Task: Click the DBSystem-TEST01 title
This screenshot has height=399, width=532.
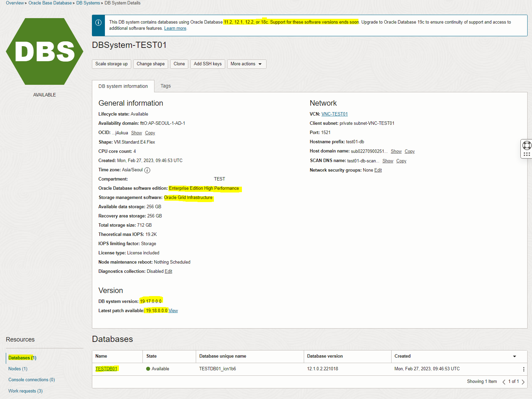Action: tap(129, 45)
